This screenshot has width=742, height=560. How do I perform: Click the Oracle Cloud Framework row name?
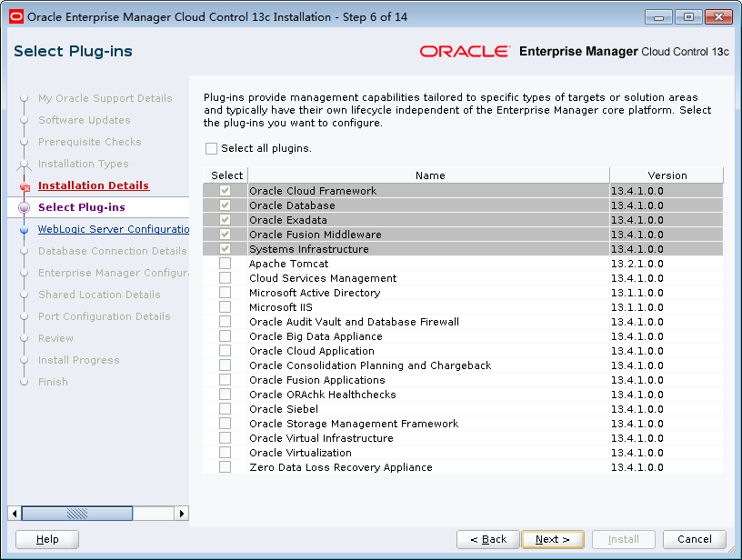pyautogui.click(x=313, y=191)
